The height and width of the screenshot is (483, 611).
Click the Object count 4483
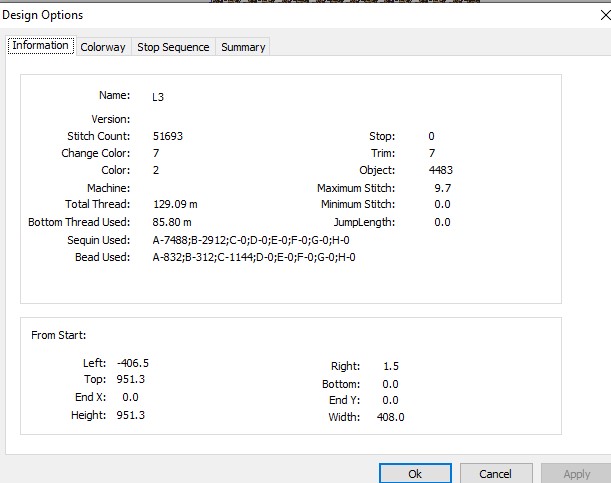441,170
